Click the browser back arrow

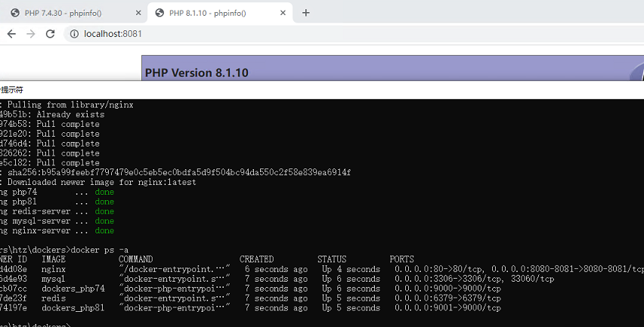(x=11, y=34)
